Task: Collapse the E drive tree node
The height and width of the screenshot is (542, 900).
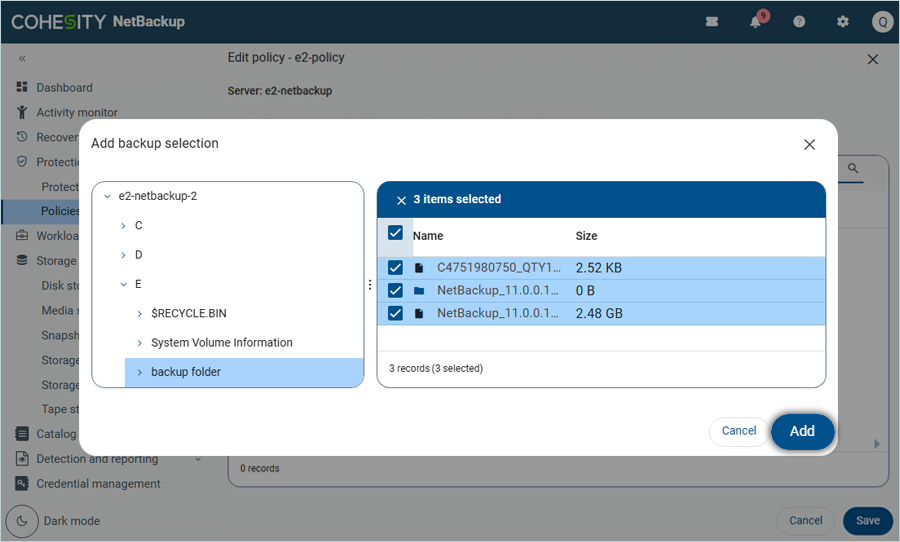Action: pos(123,284)
